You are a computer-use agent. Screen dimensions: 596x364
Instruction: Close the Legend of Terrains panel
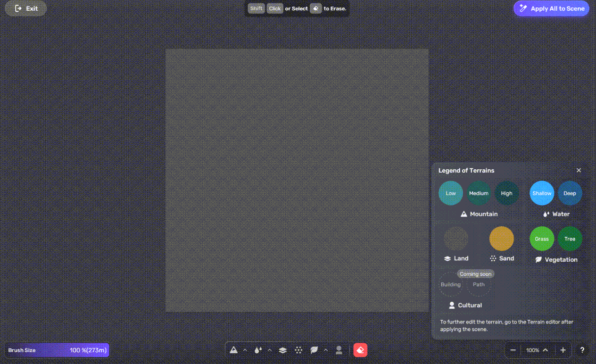pos(579,171)
